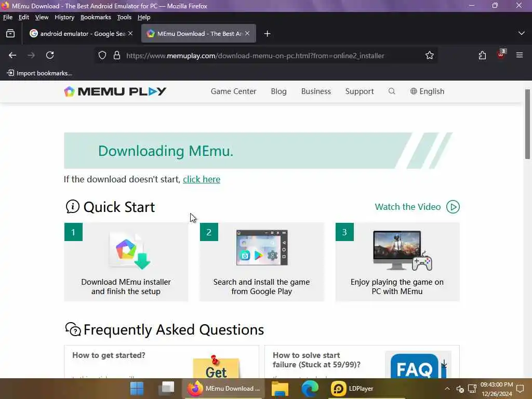Image resolution: width=532 pixels, height=399 pixels.
Task: Open the Tools menu
Action: tap(124, 17)
